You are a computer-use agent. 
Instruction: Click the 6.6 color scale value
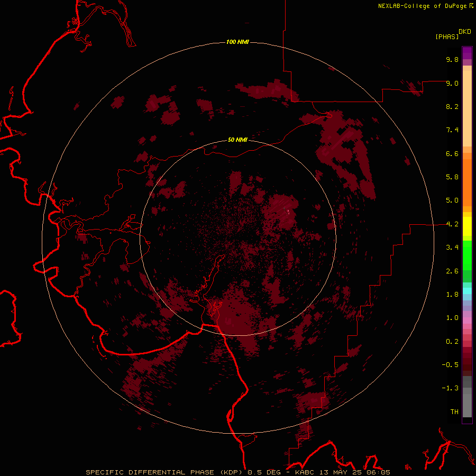(x=452, y=153)
